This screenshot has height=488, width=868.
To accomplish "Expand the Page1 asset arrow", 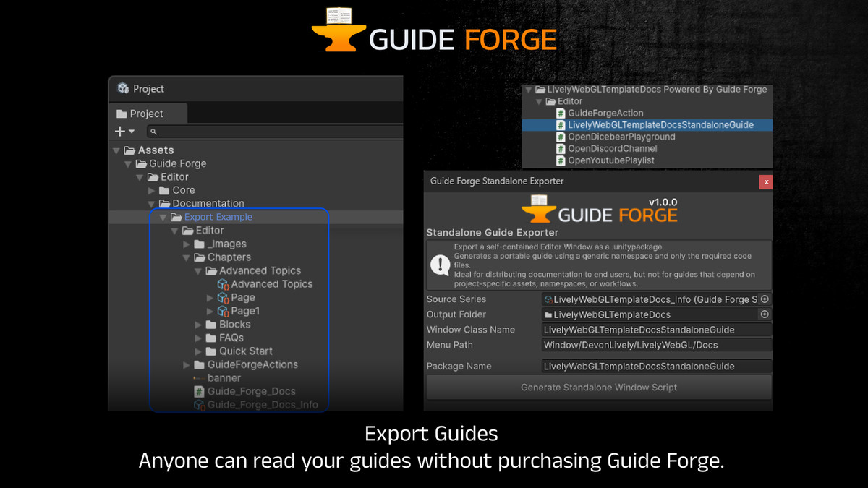I will pos(210,311).
